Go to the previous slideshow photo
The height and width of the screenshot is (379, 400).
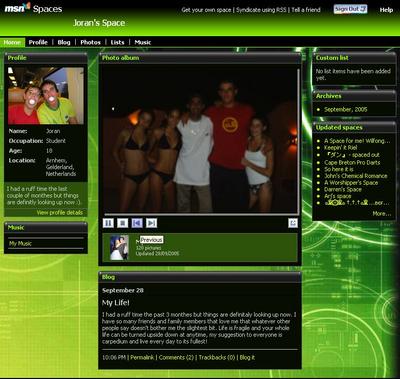[x=137, y=223]
